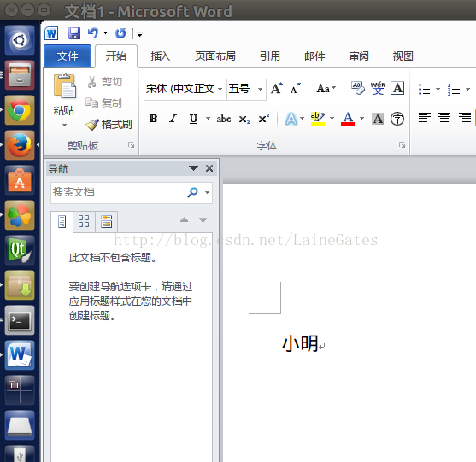
Task: Click Cut (剪切) with scissors icon
Action: [x=105, y=82]
